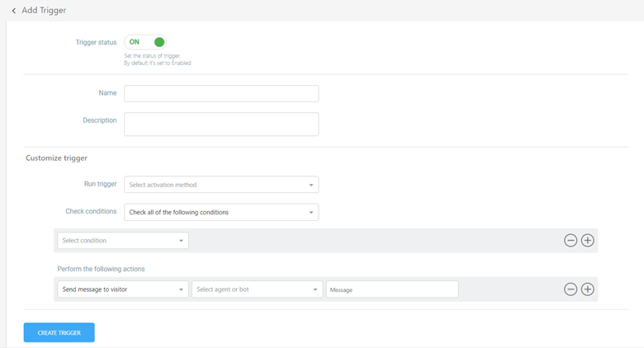
Task: Focus the Name input field
Action: (221, 93)
